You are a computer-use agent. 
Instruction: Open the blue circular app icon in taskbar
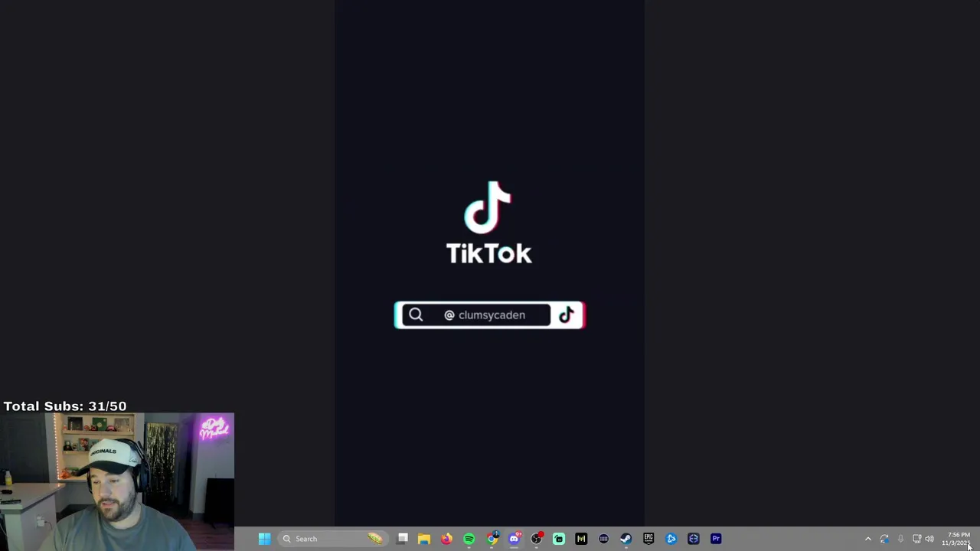click(671, 539)
